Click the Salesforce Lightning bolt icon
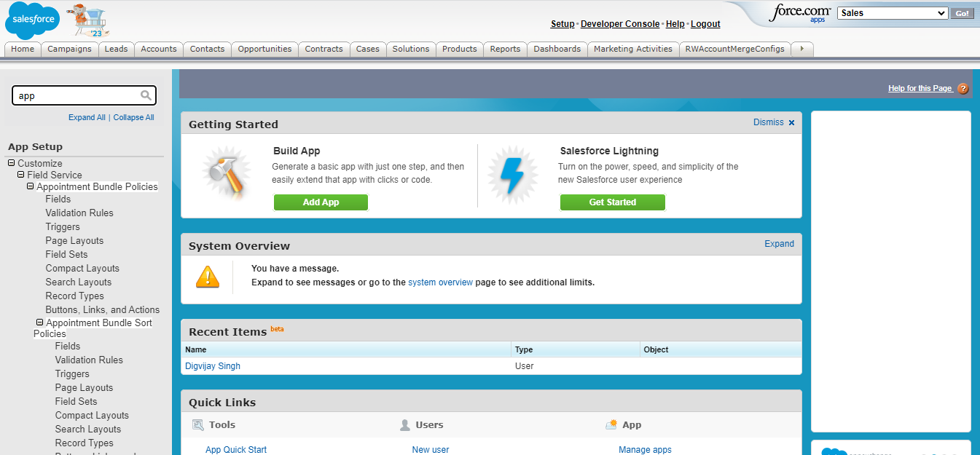Viewport: 980px width, 455px height. (512, 177)
